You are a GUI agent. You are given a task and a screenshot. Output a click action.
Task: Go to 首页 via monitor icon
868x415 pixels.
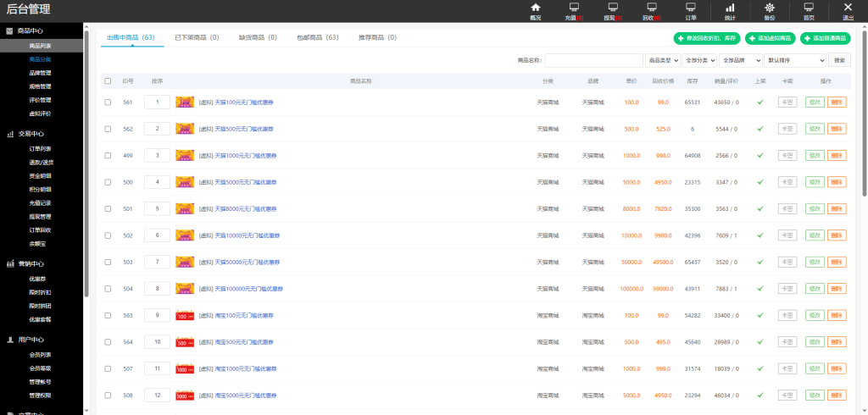click(809, 7)
